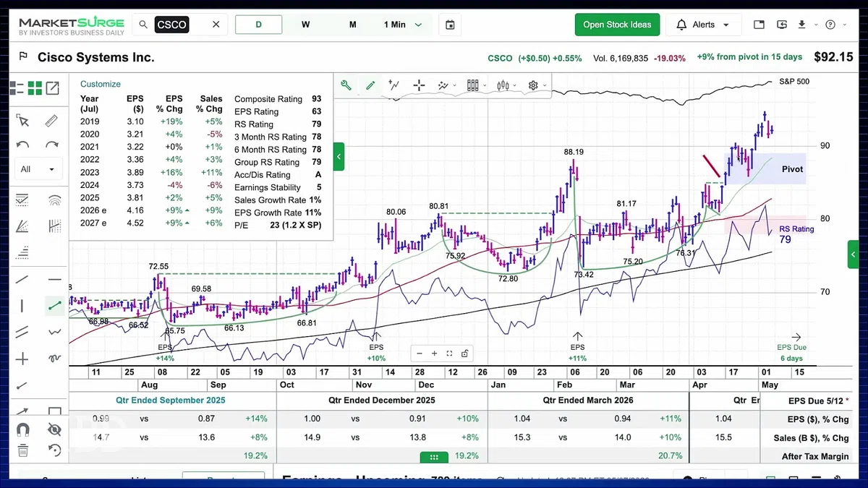Click the undo arrow in drawing panel
This screenshot has height=488, width=868.
(x=22, y=145)
